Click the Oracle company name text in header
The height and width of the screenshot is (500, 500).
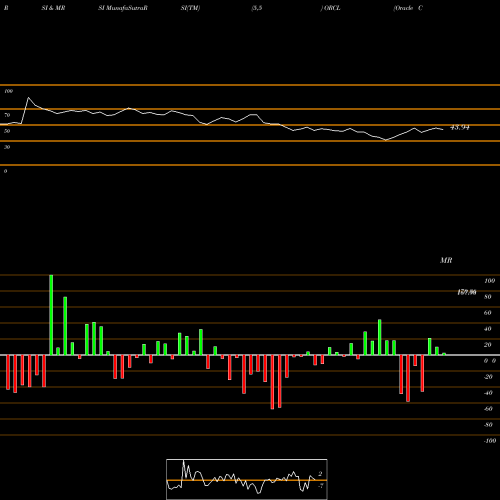click(404, 8)
